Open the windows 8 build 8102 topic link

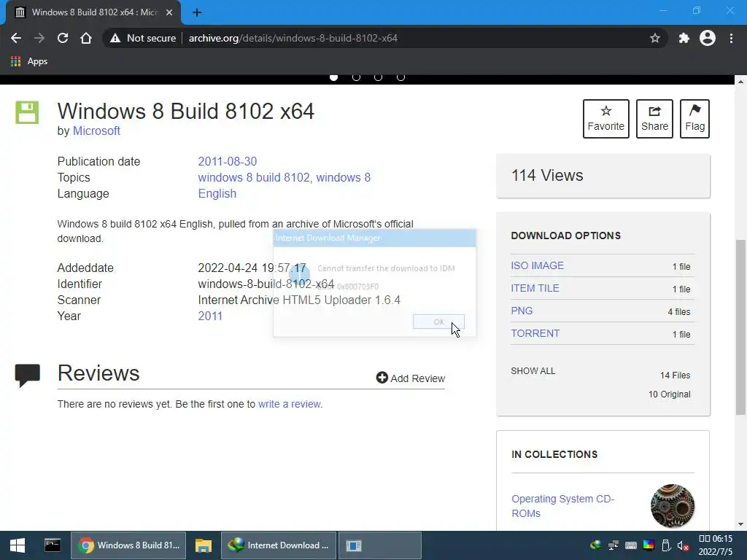click(x=254, y=178)
